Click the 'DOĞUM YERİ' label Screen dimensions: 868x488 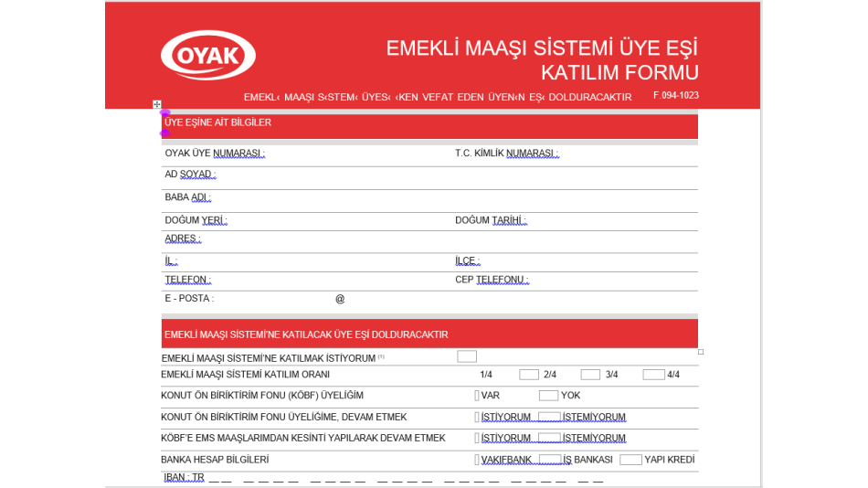pyautogui.click(x=196, y=220)
